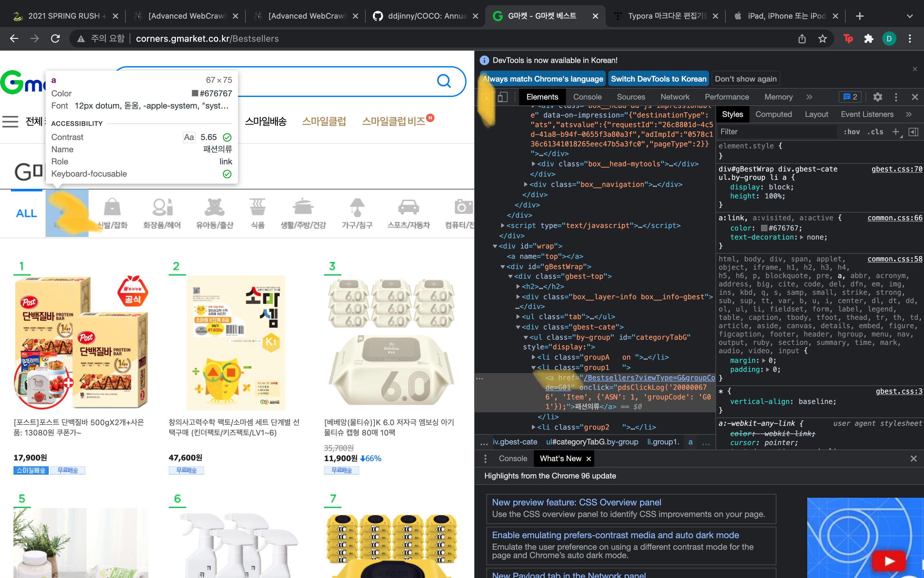Select the 화장품/헤어 category icon
Image resolution: width=924 pixels, height=578 pixels.
tap(162, 213)
